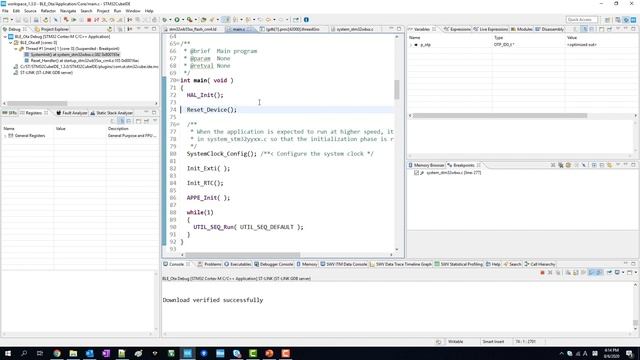Click the blue Information Center icon
The width and height of the screenshot is (640, 360).
[306, 20]
